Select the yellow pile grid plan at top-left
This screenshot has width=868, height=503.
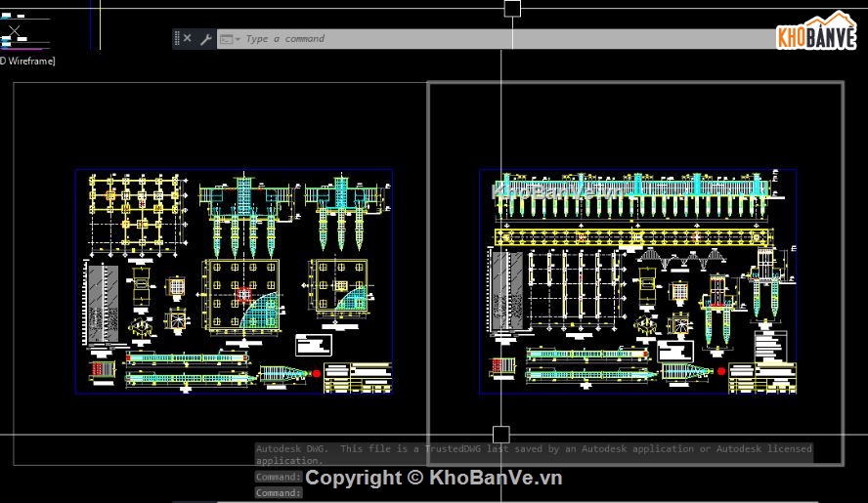(x=137, y=215)
